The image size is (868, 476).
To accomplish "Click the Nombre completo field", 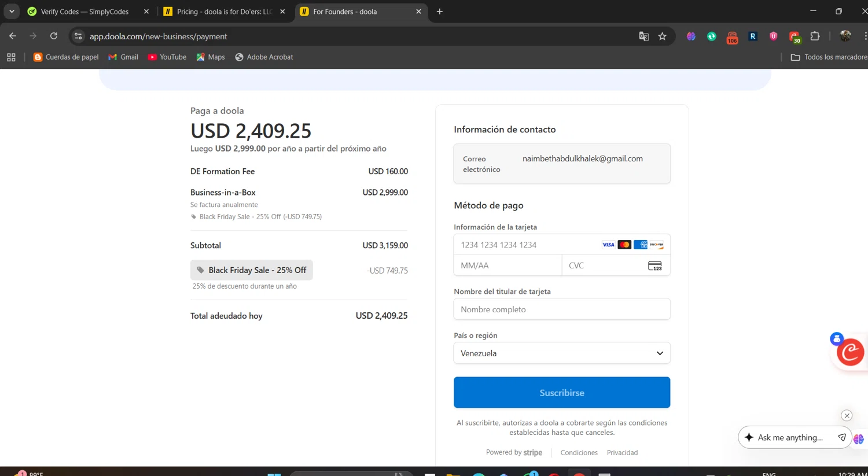I will 562,309.
